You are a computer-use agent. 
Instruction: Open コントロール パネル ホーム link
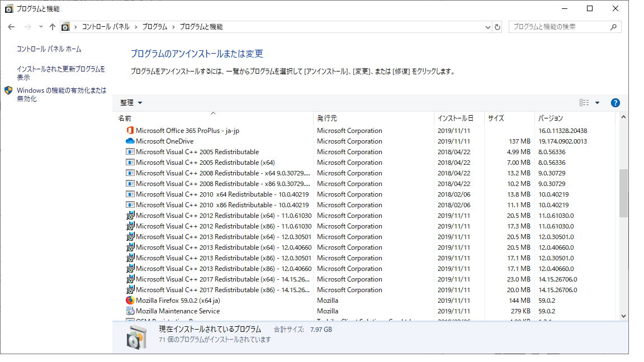pyautogui.click(x=49, y=49)
